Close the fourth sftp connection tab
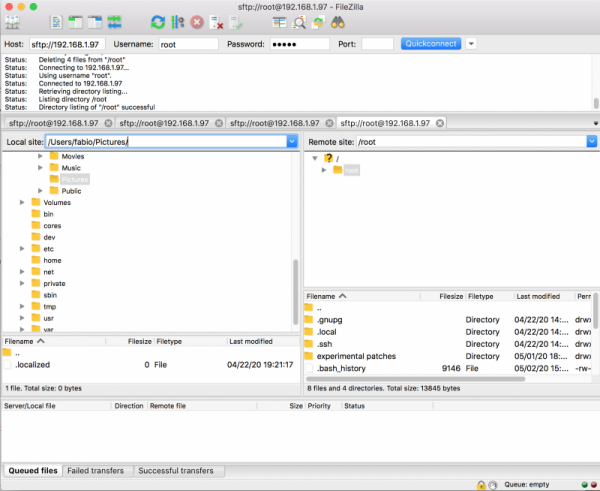 440,123
